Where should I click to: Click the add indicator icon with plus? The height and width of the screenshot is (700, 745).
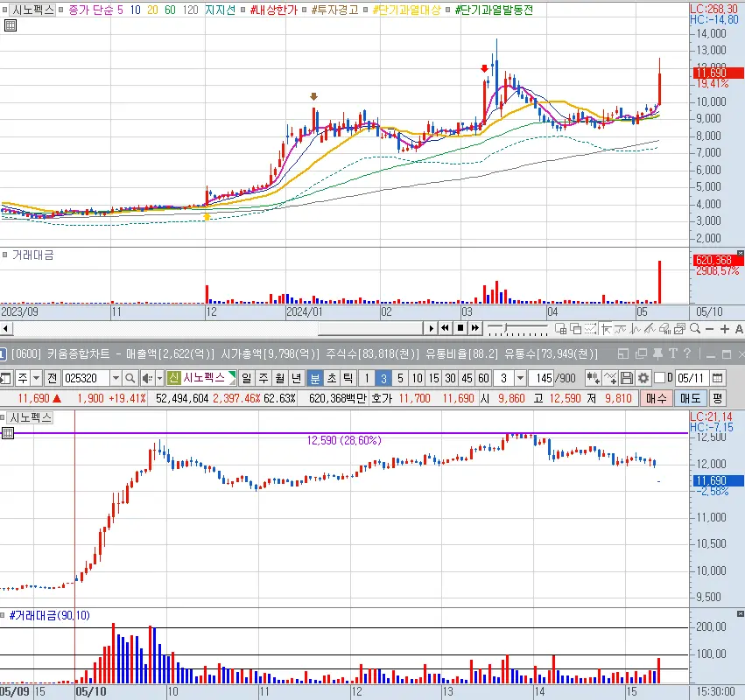[610, 379]
